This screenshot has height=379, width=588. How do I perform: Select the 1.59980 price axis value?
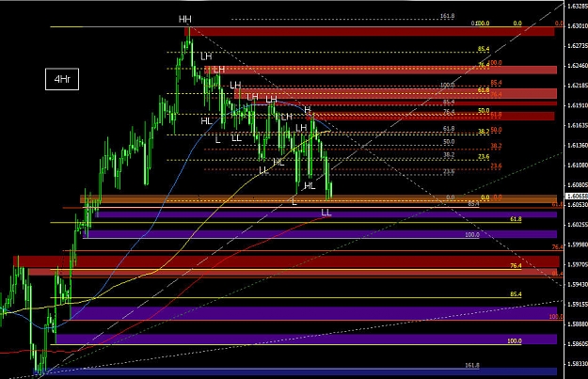tap(577, 245)
